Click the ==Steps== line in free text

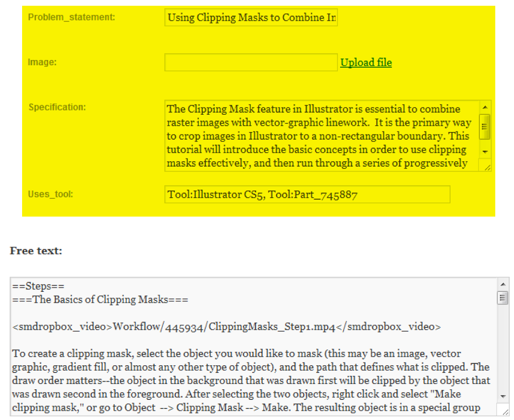click(38, 286)
